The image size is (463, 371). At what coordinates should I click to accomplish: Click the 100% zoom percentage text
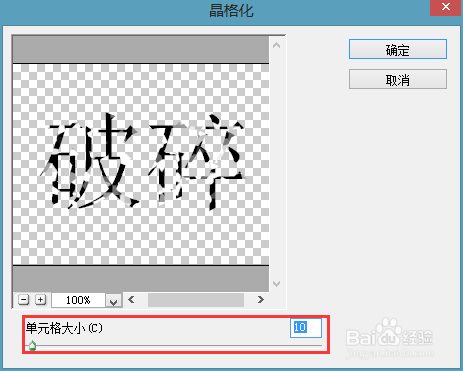click(x=78, y=300)
